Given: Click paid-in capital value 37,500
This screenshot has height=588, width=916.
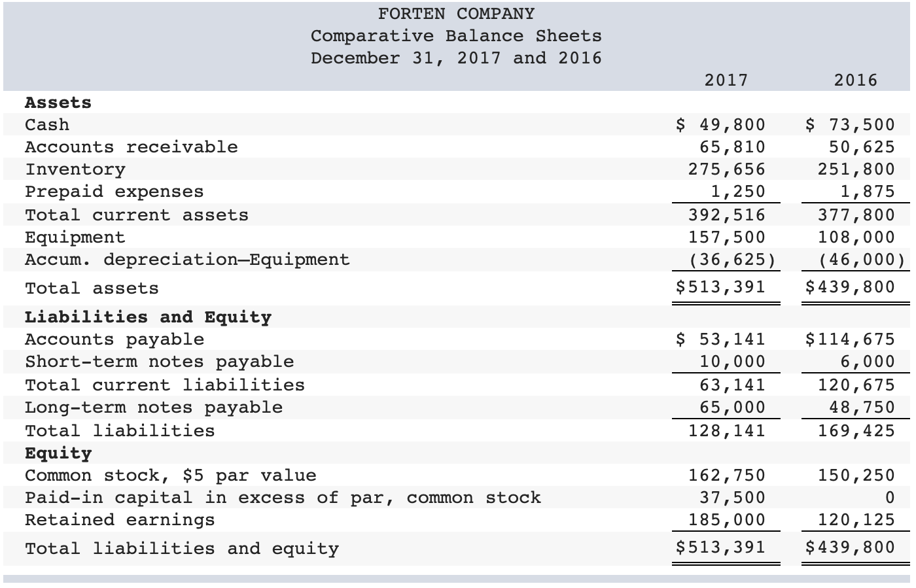Looking at the screenshot, I should pos(732,497).
